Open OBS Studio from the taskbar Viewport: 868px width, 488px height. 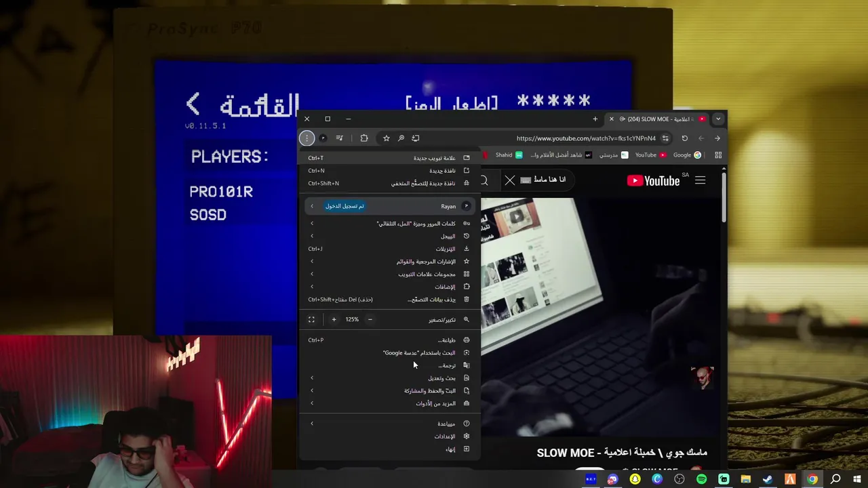[x=679, y=479]
